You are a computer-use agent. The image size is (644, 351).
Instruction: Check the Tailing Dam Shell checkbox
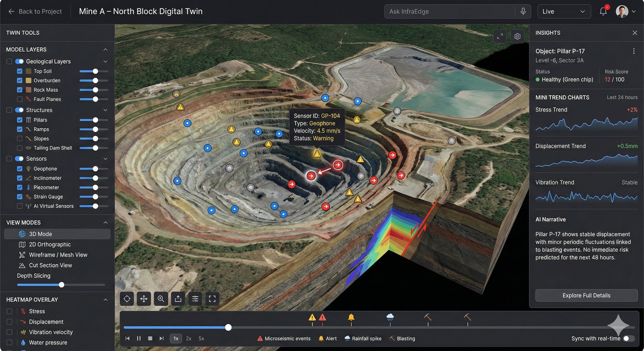point(19,148)
